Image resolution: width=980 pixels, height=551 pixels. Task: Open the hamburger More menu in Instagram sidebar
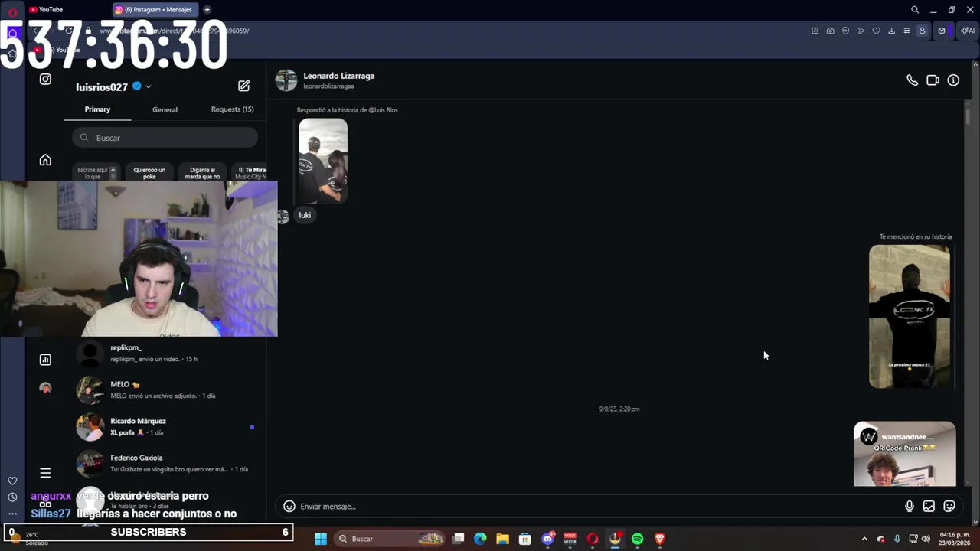click(45, 473)
